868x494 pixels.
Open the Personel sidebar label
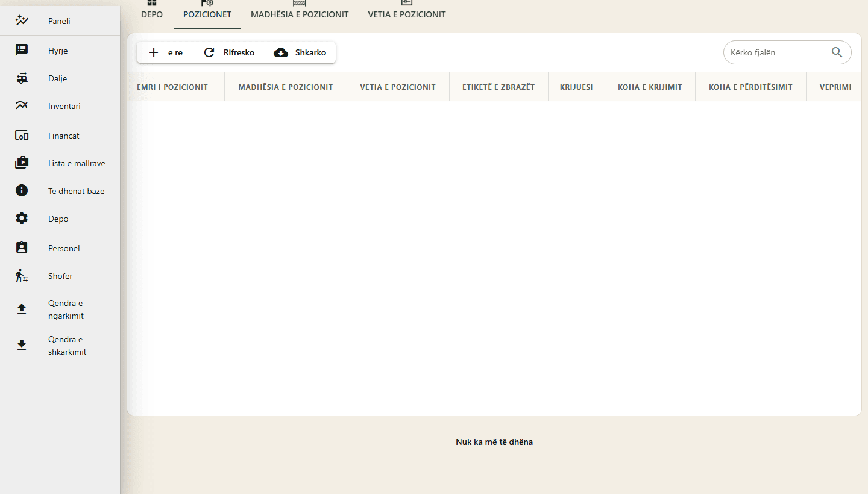[x=64, y=248]
